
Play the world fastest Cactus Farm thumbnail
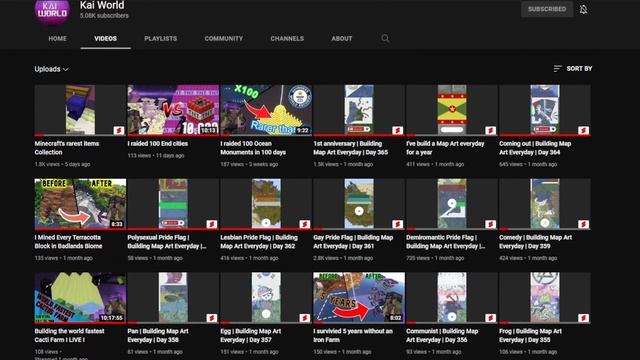coord(80,297)
